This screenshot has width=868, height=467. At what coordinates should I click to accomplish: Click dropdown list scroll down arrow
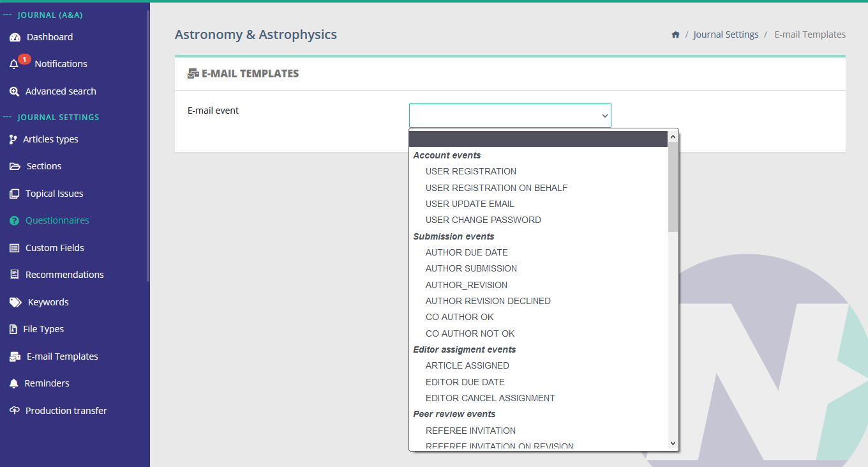click(x=673, y=443)
